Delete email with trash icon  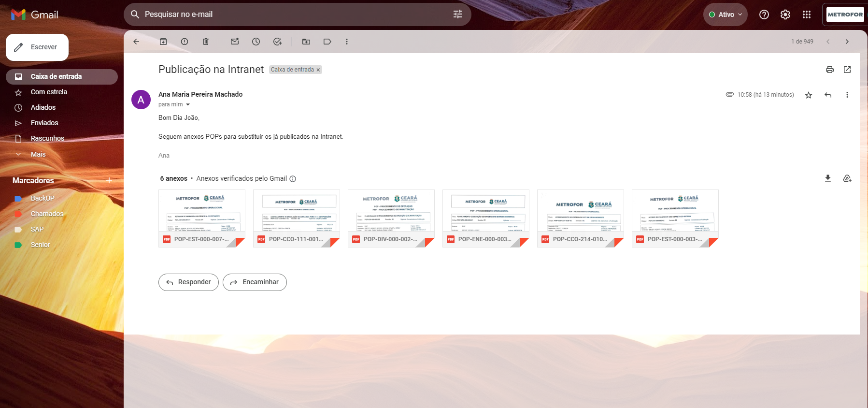(x=206, y=42)
